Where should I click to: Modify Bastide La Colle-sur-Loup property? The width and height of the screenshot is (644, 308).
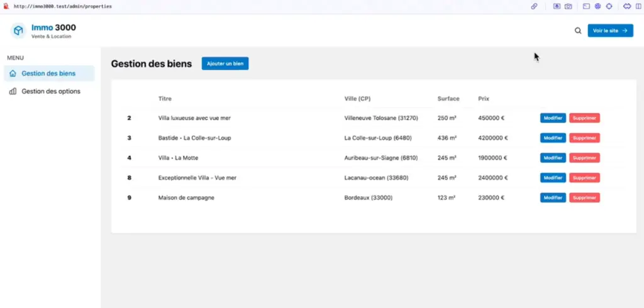coord(553,138)
